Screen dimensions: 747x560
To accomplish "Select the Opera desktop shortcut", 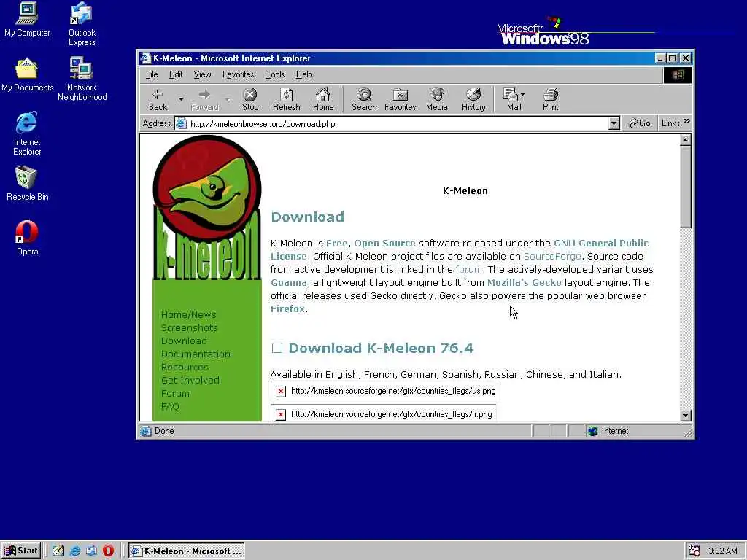I will 27,238.
